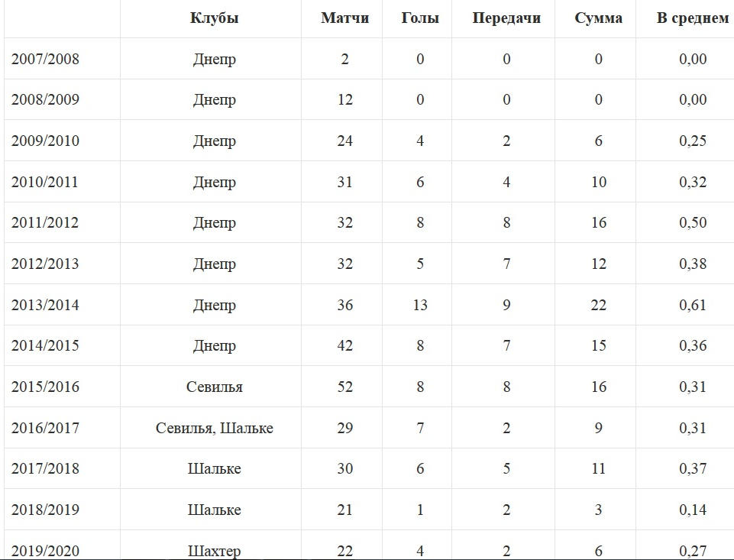Screen dimensions: 734x560
Task: Select the 2018/2019 season cell
Action: tap(45, 510)
